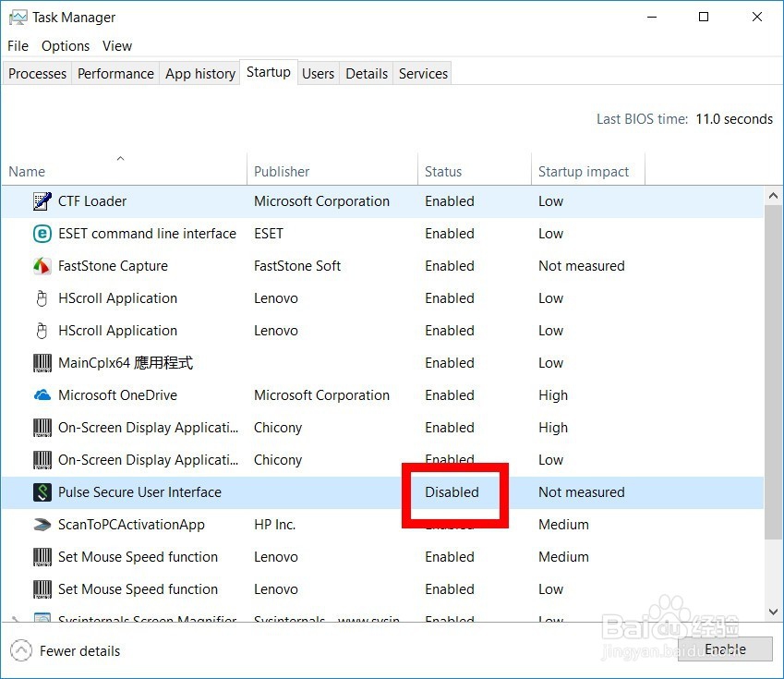Image resolution: width=784 pixels, height=679 pixels.
Task: Click the ESET publisher cell
Action: tap(269, 234)
